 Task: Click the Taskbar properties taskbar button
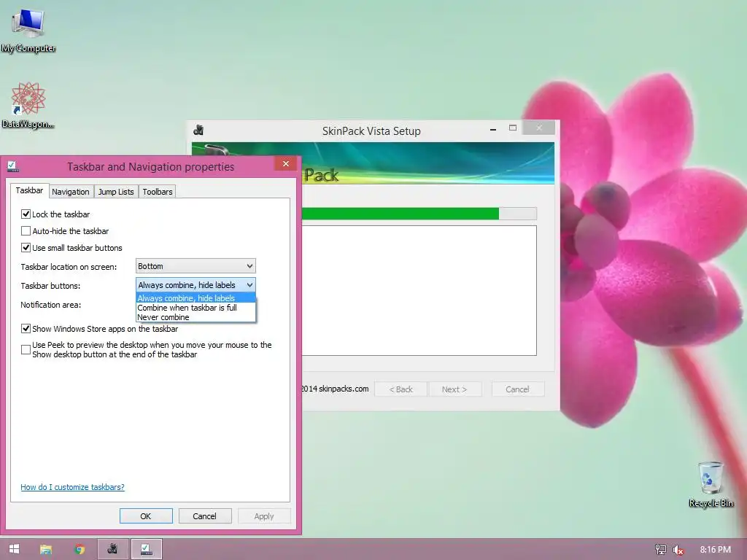[x=146, y=549]
